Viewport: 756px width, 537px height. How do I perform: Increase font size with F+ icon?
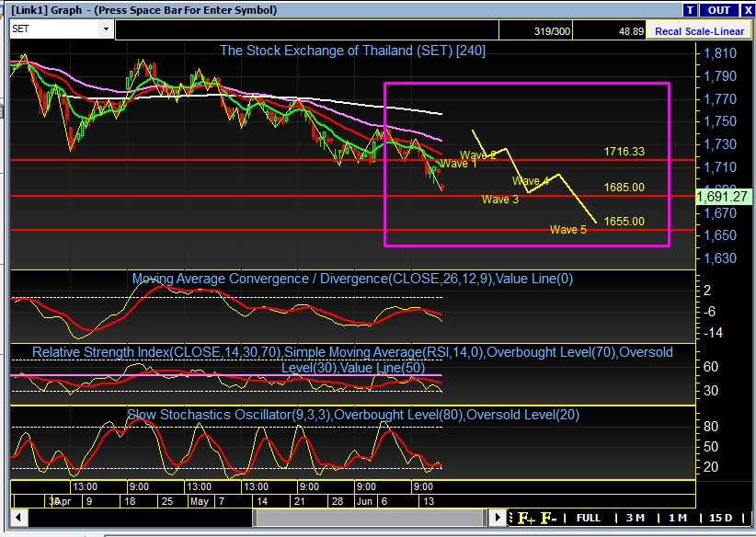pos(526,519)
